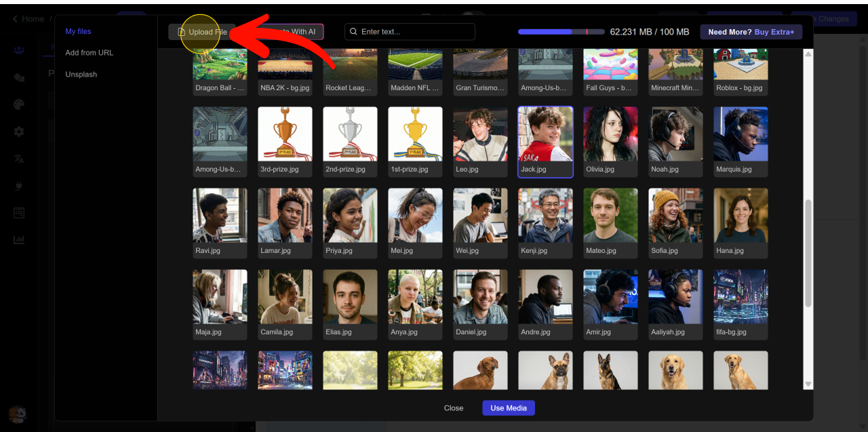868x432 pixels.
Task: Open the palette theme icon in sidebar
Action: [x=19, y=104]
